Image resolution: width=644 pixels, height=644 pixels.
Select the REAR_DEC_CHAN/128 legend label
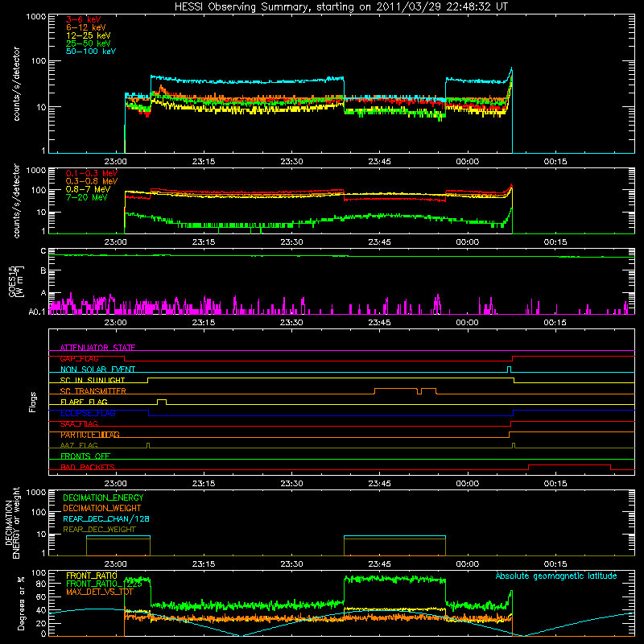[x=106, y=519]
